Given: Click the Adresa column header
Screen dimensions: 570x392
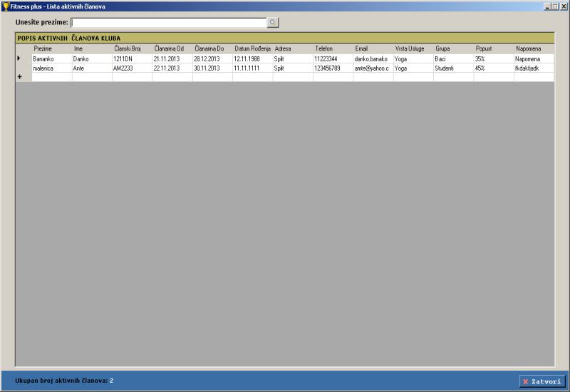Looking at the screenshot, I should (293, 48).
